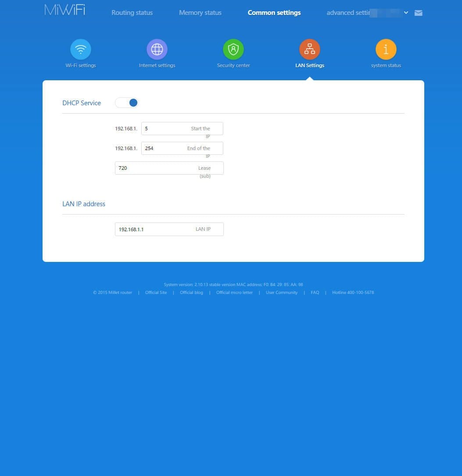
Task: Open the Internet settings globe icon
Action: click(157, 50)
